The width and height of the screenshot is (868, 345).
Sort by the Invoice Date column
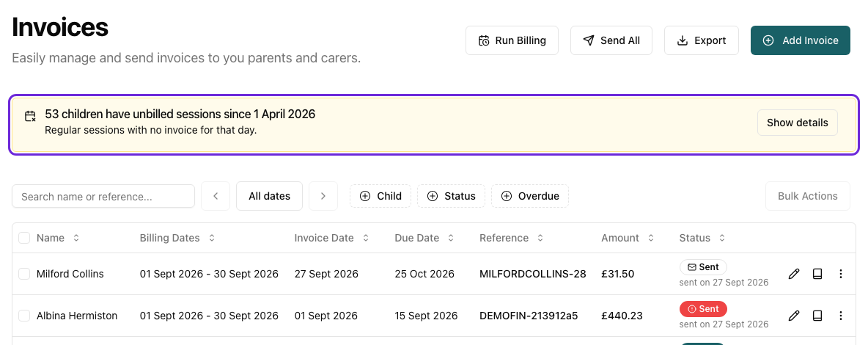pyautogui.click(x=331, y=238)
